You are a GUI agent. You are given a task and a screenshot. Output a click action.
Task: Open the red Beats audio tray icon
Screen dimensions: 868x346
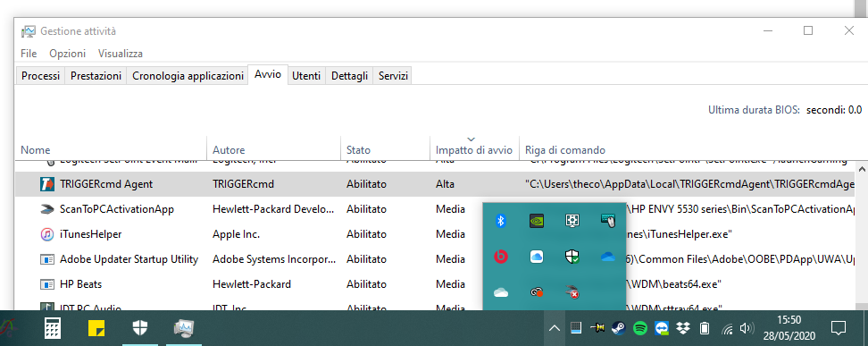click(x=500, y=257)
